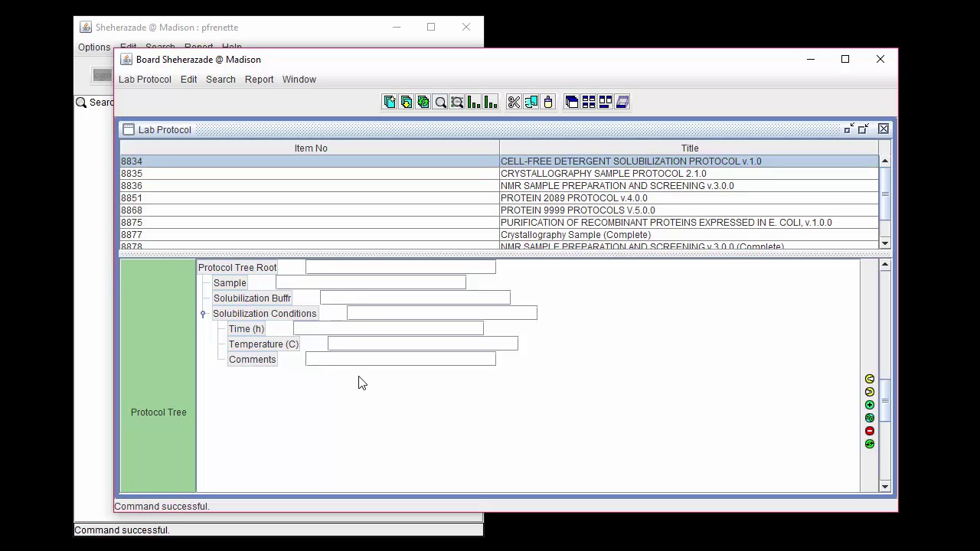Click the protocol tree pane scroll down arrow
The height and width of the screenshot is (551, 980).
point(885,487)
